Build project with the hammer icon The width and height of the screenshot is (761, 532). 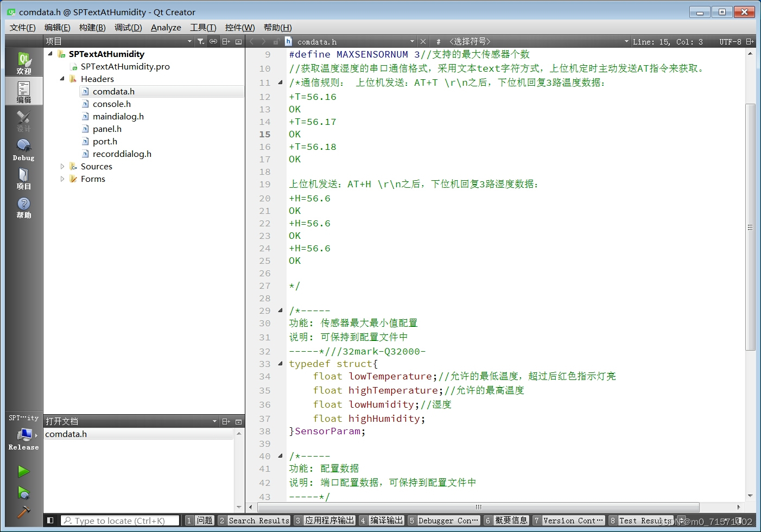23,512
